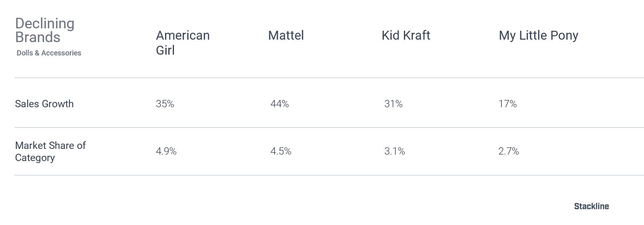
Task: Click the word Category in row label
Action: pyautogui.click(x=35, y=158)
